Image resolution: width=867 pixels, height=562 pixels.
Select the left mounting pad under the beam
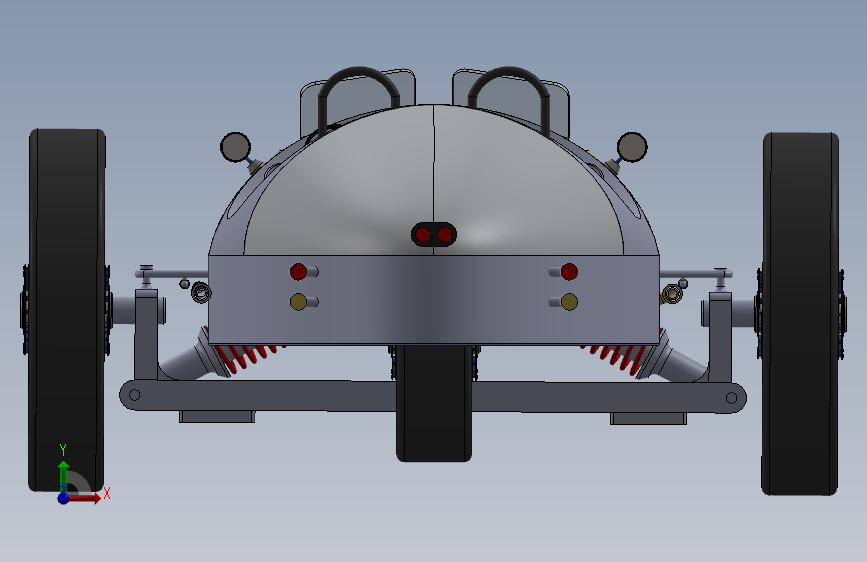[217, 417]
